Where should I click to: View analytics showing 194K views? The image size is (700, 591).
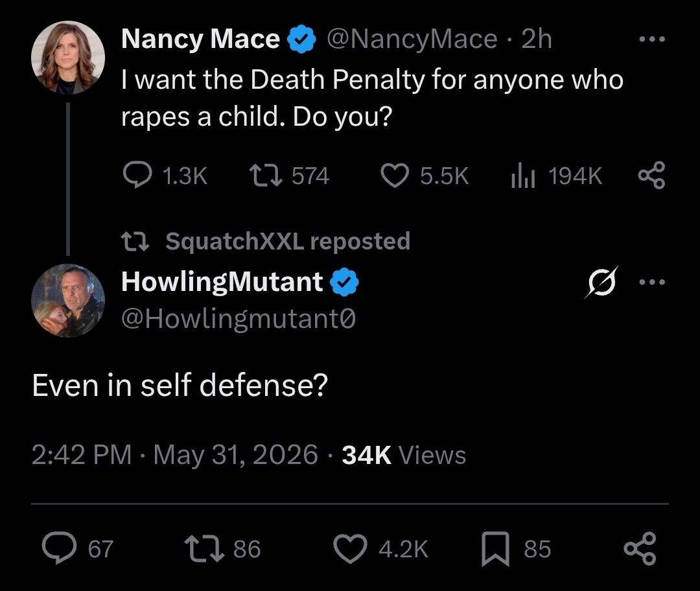coord(556,176)
